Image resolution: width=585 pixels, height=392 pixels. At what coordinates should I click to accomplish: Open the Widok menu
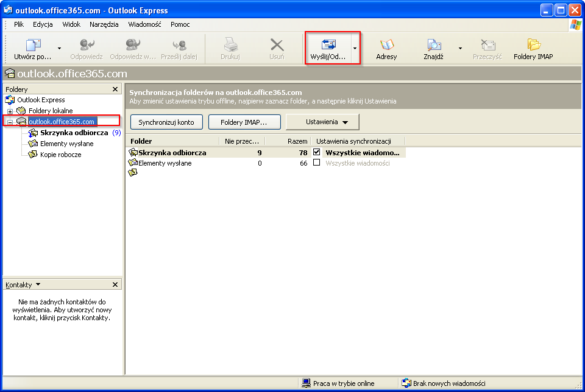coord(71,24)
